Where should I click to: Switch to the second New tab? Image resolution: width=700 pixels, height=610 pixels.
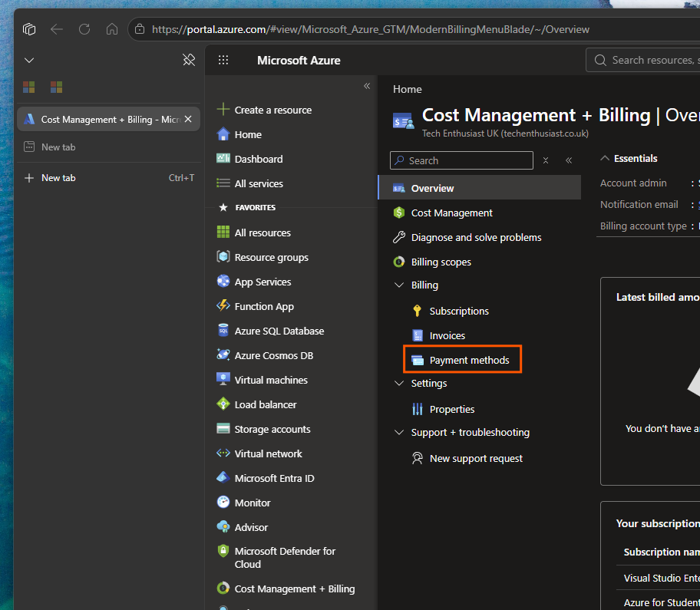point(108,147)
